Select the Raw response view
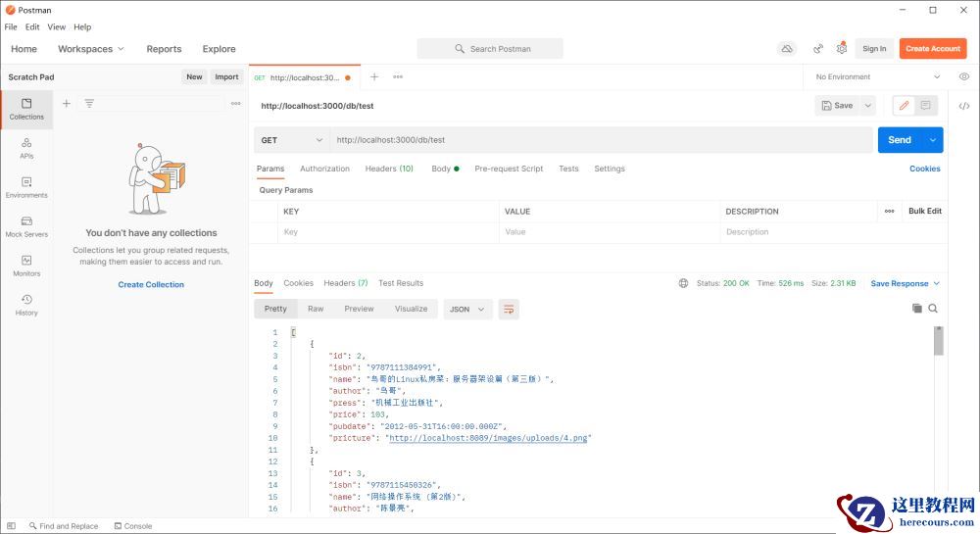Image resolution: width=980 pixels, height=534 pixels. pos(316,309)
